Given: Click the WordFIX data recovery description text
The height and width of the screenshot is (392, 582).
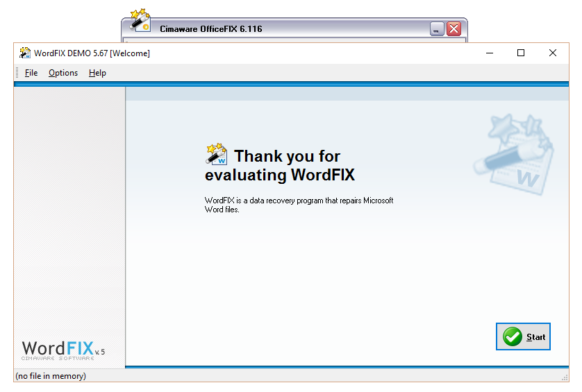Looking at the screenshot, I should point(299,205).
